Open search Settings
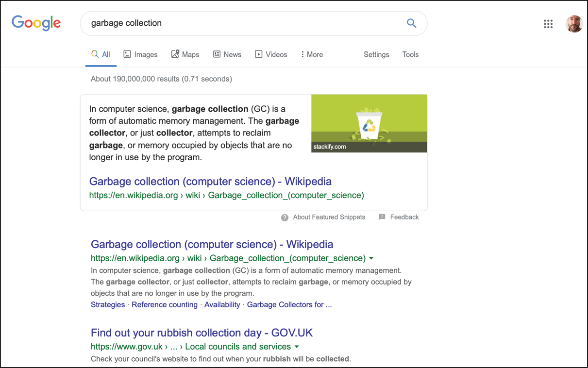 point(376,54)
